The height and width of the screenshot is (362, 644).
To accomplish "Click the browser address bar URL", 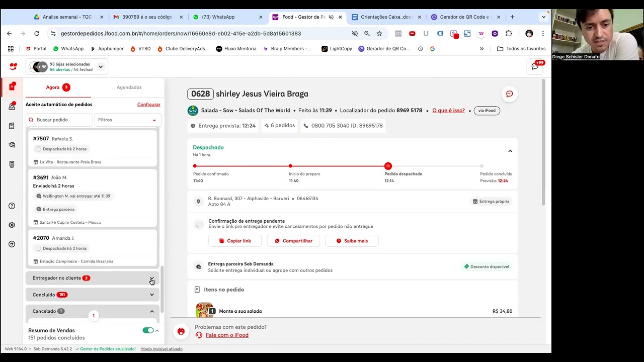I will [x=181, y=34].
